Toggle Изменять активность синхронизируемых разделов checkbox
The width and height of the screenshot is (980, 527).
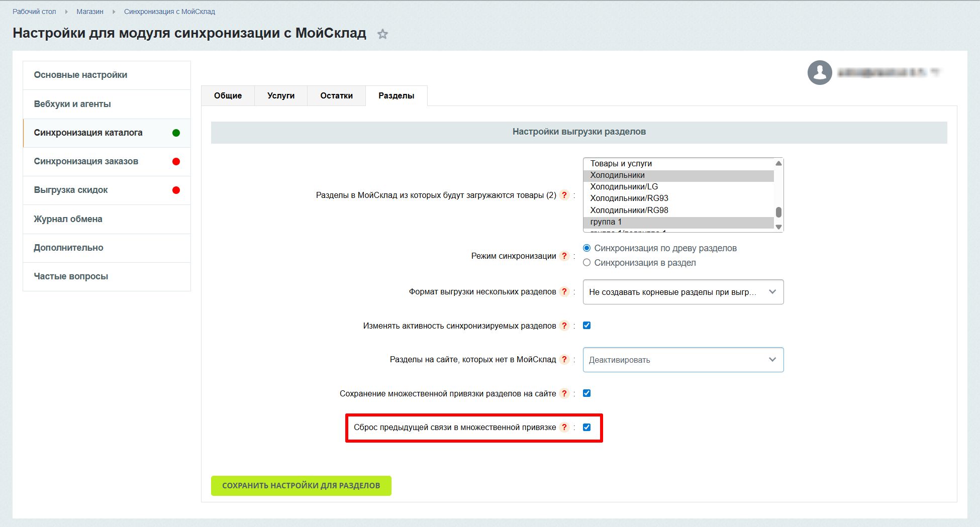click(586, 326)
